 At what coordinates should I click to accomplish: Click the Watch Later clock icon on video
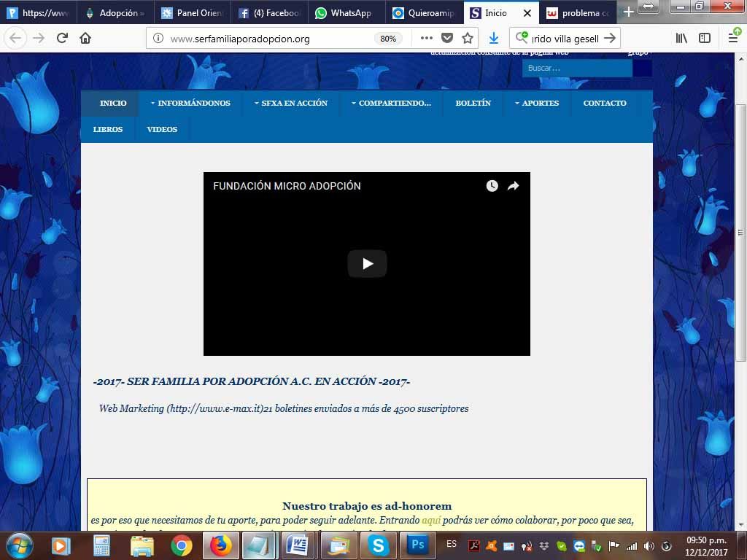tap(492, 186)
